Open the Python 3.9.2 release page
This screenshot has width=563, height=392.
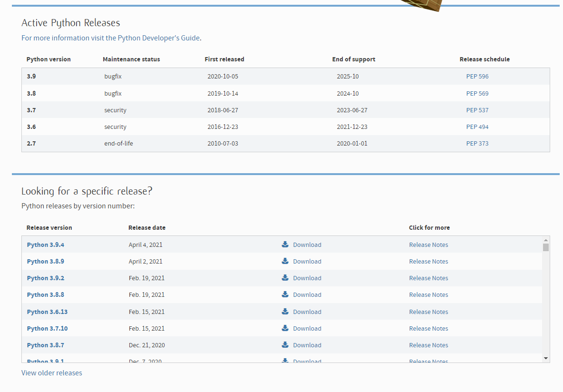click(x=46, y=278)
